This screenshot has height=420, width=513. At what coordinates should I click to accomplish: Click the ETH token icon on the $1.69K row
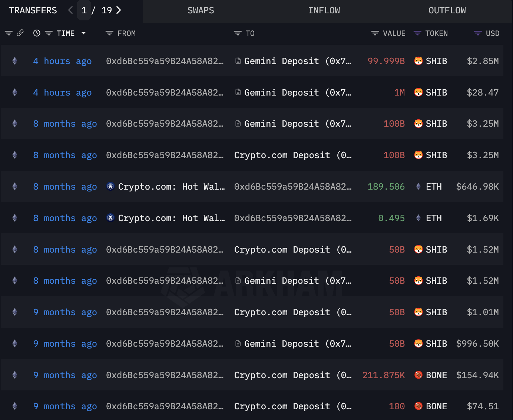pyautogui.click(x=418, y=218)
